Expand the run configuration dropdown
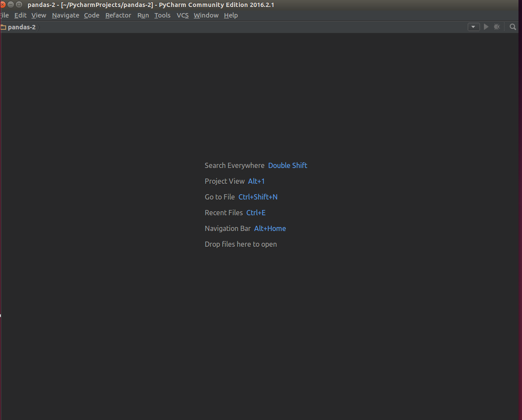This screenshot has width=522, height=420. click(x=473, y=27)
